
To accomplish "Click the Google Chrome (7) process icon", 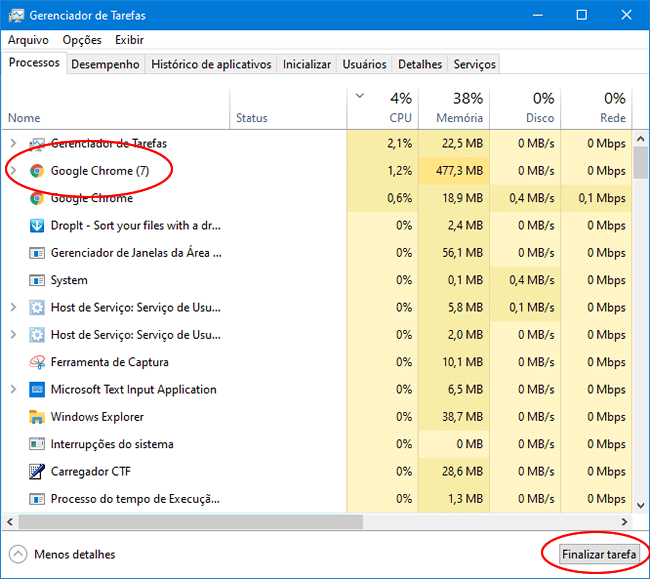I will (37, 171).
